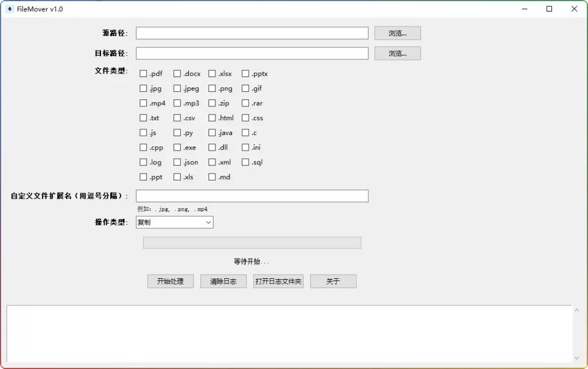The height and width of the screenshot is (369, 588).
Task: Click the log area scrollbar down arrow
Action: (577, 358)
